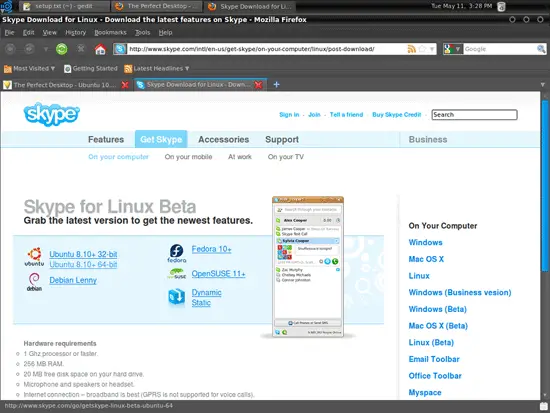Download Ubuntu 8.10+ 64-bit package
The width and height of the screenshot is (550, 413).
coord(83,265)
